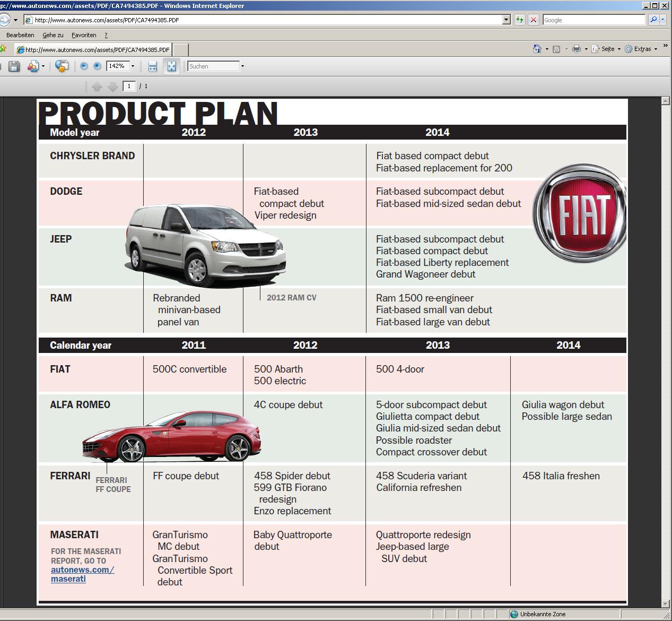Select the CA7494385.PDF browser tab
This screenshot has width=672, height=621.
click(93, 50)
